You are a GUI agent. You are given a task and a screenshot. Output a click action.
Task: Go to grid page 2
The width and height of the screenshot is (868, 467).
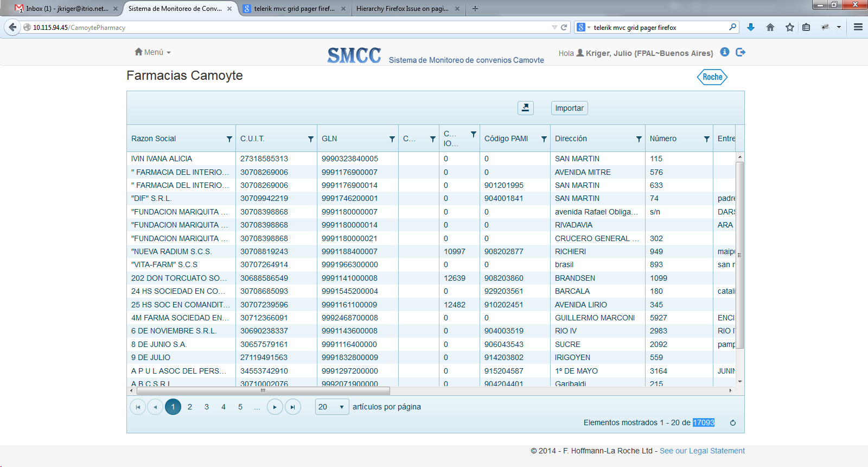(x=190, y=407)
